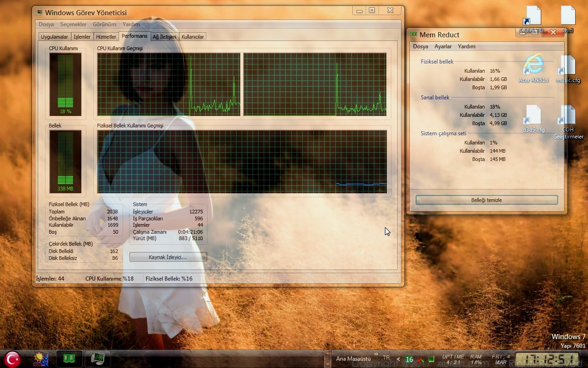Select the C.O.H shortcut desktop icon
This screenshot has height=368, width=588.
point(533,20)
